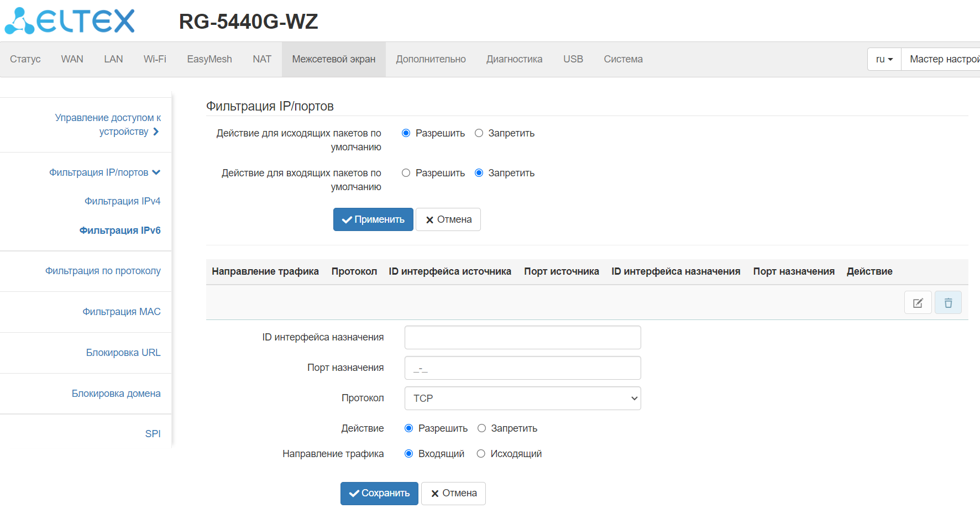Image resolution: width=980 pixels, height=519 pixels.
Task: Click the Сохранить button
Action: 379,494
